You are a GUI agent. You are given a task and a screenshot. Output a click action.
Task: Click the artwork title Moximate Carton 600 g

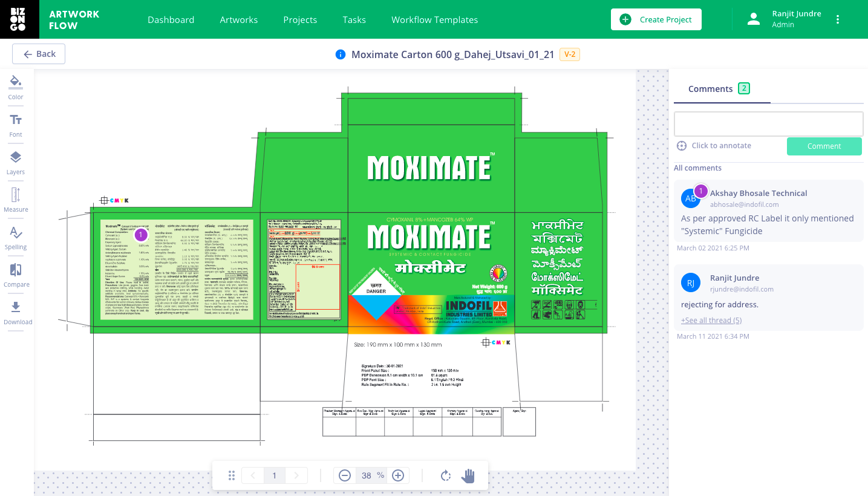tap(453, 54)
